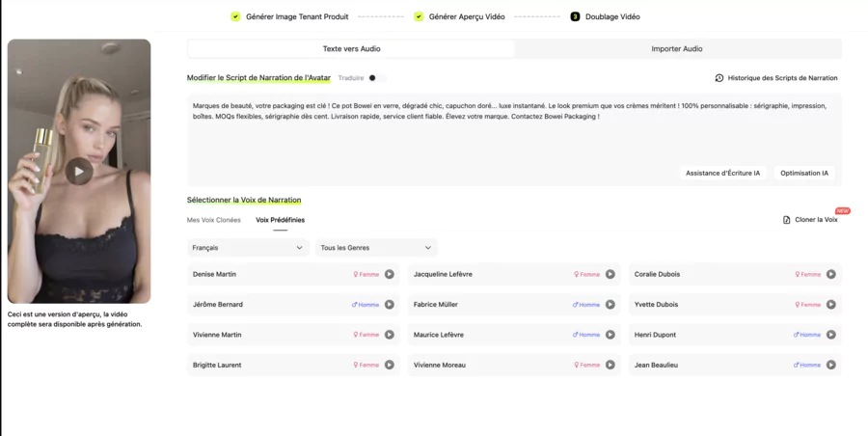
Task: Play voice sample for Jacqueline Lefèvre
Action: click(x=610, y=274)
